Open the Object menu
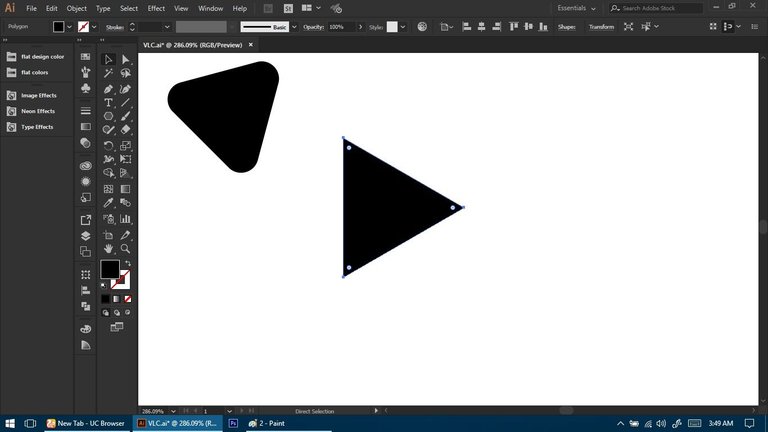The width and height of the screenshot is (768, 432). pyautogui.click(x=76, y=8)
